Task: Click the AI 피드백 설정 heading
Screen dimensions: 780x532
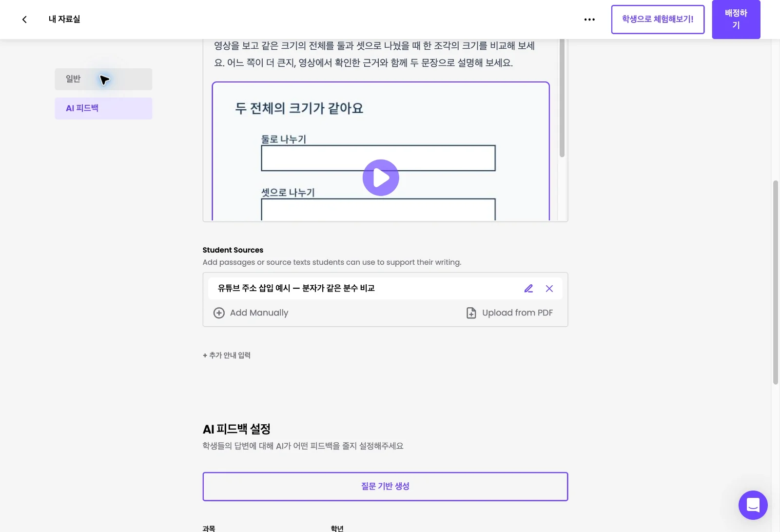Action: [x=236, y=429]
